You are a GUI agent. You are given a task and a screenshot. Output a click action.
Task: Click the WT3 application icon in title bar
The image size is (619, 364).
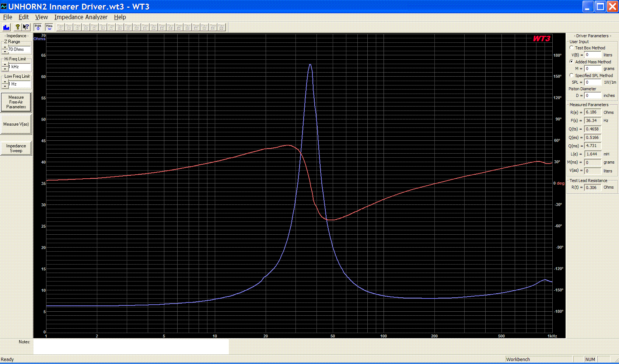point(4,6)
